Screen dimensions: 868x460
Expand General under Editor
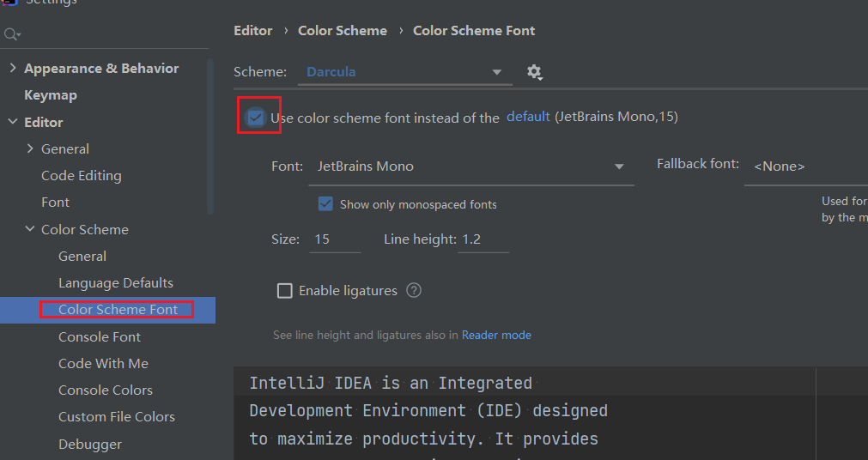(x=30, y=148)
